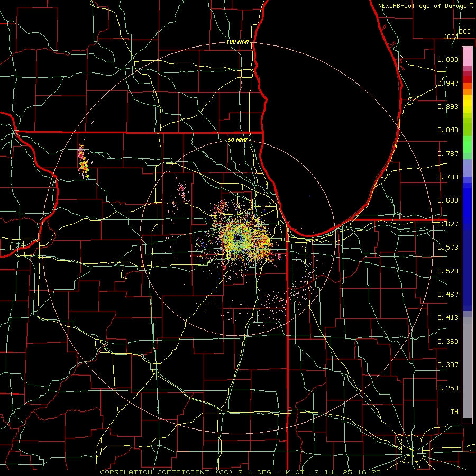Click the 1.000 scale value
This screenshot has height=476, width=476.
coord(448,59)
